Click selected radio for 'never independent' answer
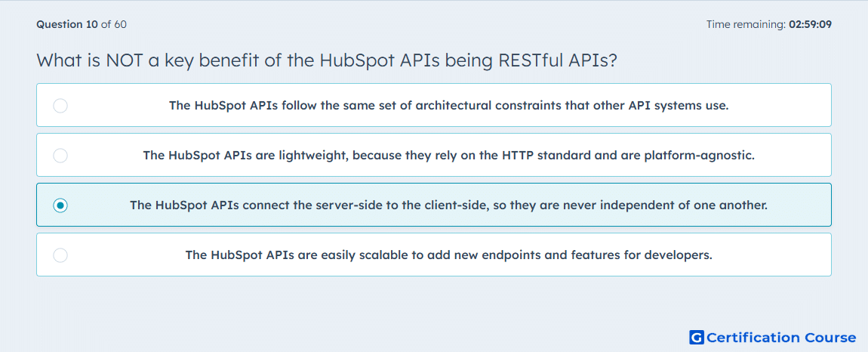Image resolution: width=868 pixels, height=352 pixels. tap(60, 205)
